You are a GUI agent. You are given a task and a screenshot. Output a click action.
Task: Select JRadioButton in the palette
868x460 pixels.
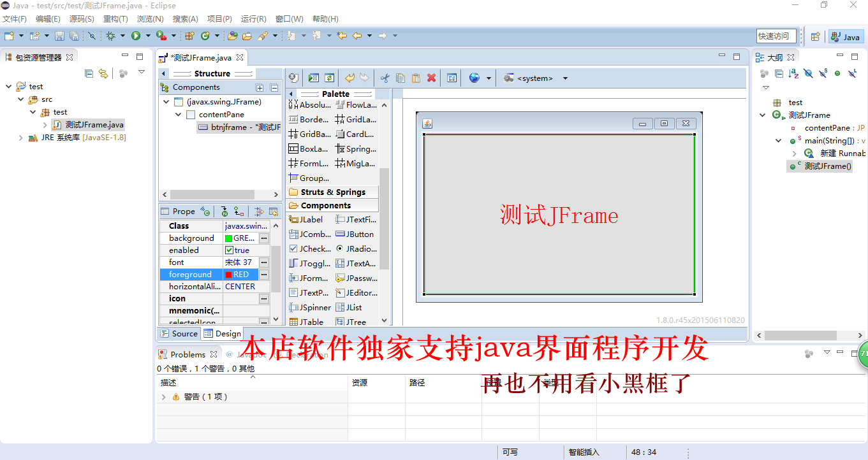click(x=356, y=248)
